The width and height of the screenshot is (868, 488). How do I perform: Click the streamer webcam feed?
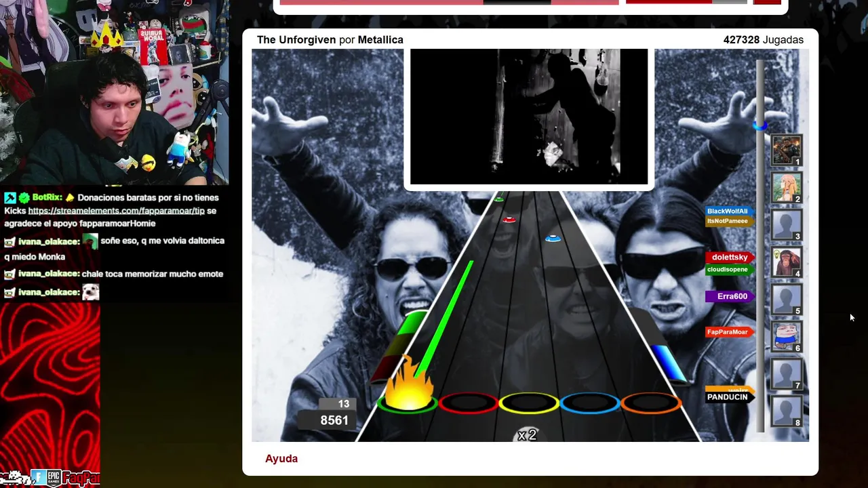(x=114, y=92)
